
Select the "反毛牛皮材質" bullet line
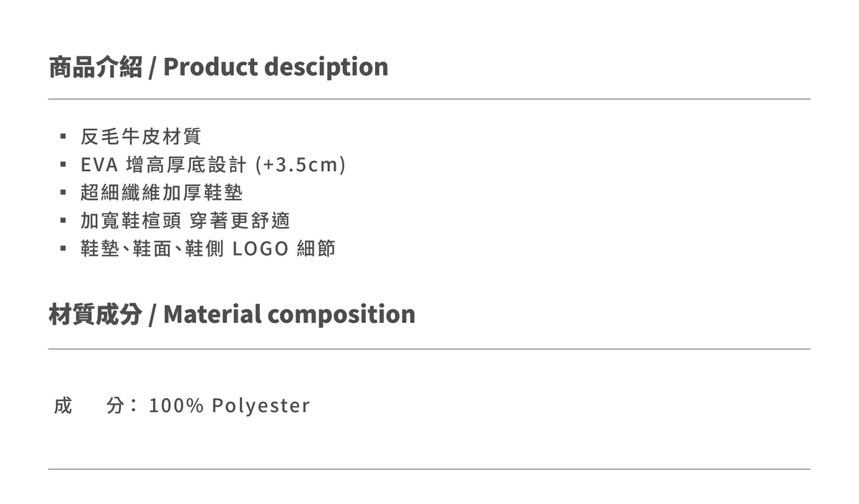point(141,135)
